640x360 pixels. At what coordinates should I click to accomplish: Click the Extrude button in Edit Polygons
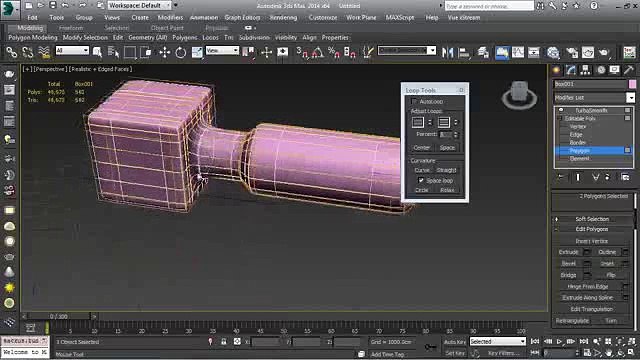click(x=568, y=252)
